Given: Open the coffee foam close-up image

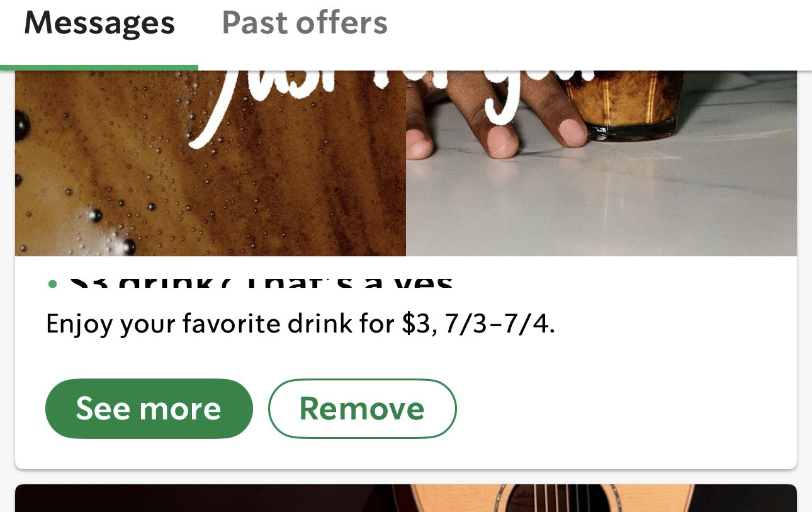Looking at the screenshot, I should click(x=210, y=163).
